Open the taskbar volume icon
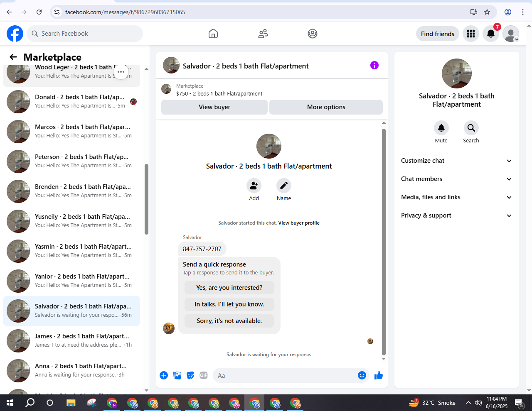532x411 pixels. (478, 403)
